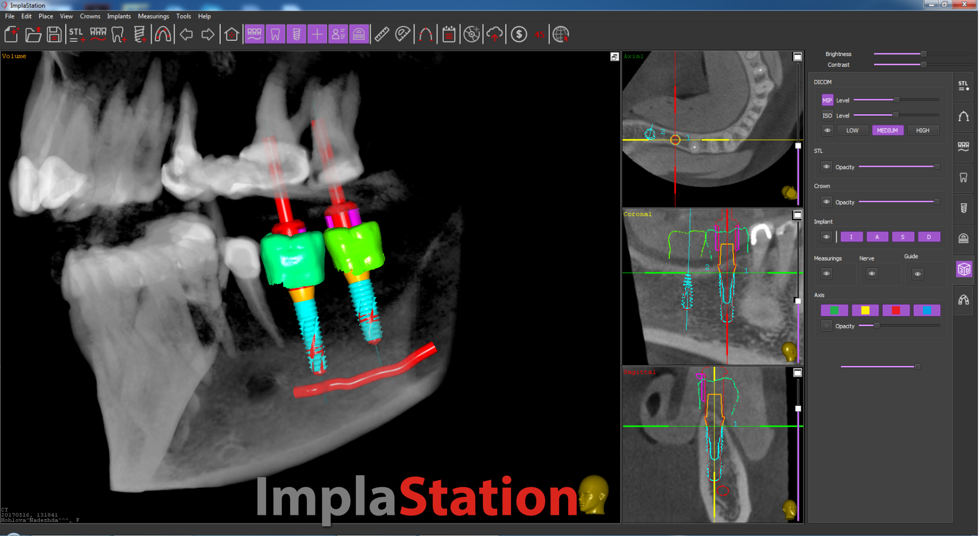Open the Implants menu
The image size is (980, 536).
click(119, 16)
